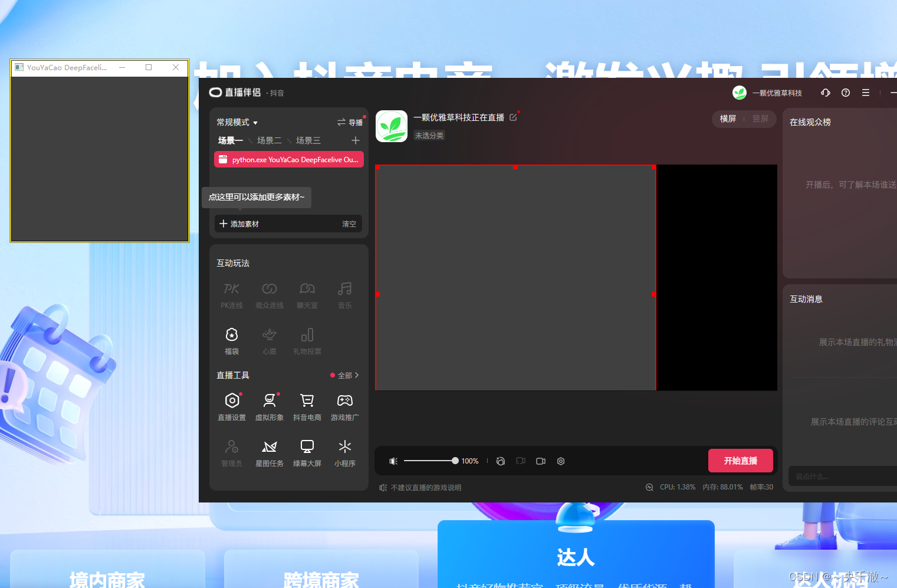Screen dimensions: 897x588
Task: Click the 一颗优雅草科技 account name
Action: 777,93
